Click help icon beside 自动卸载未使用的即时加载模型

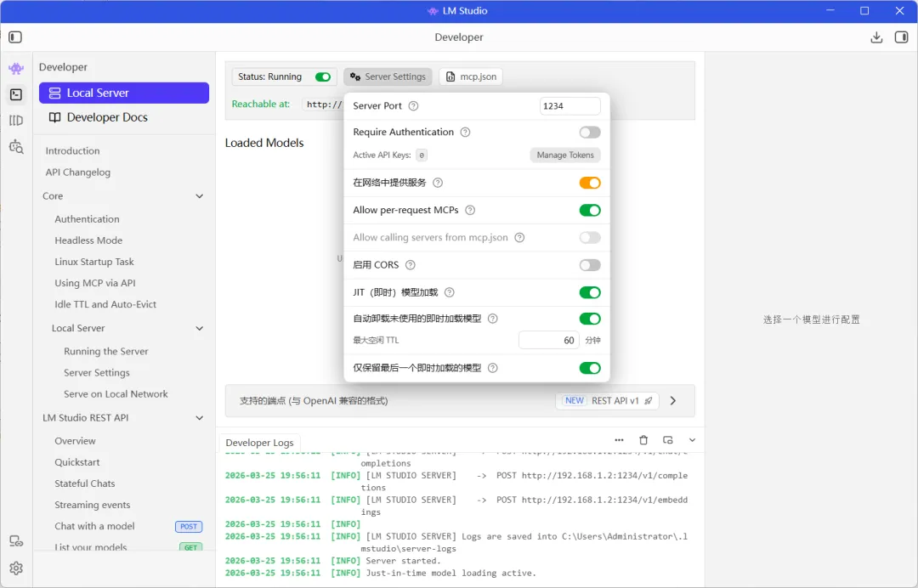(x=493, y=319)
